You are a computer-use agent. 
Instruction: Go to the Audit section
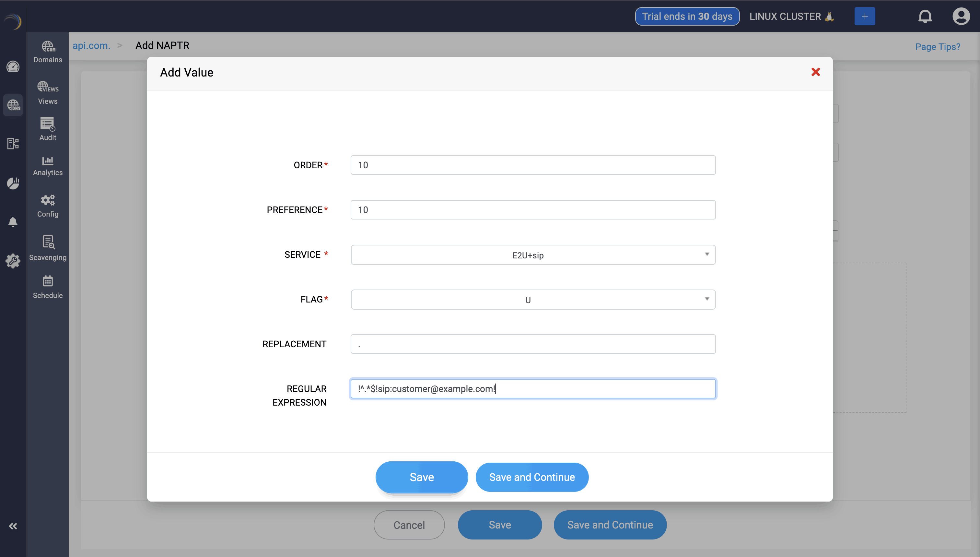[x=47, y=129]
